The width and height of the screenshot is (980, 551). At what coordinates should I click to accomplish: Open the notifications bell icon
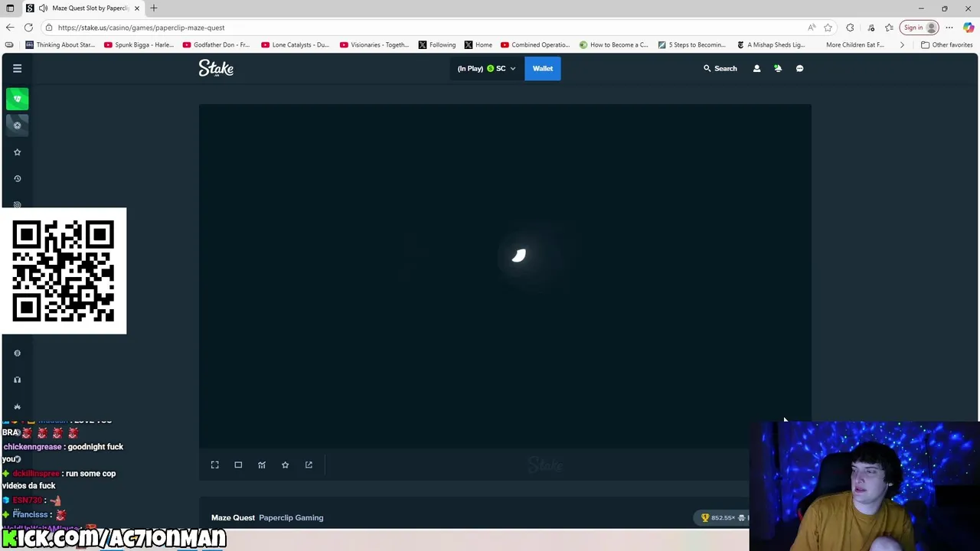[778, 68]
